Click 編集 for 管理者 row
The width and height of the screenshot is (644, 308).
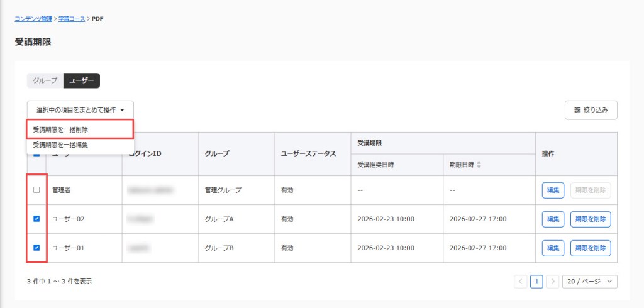click(x=553, y=190)
